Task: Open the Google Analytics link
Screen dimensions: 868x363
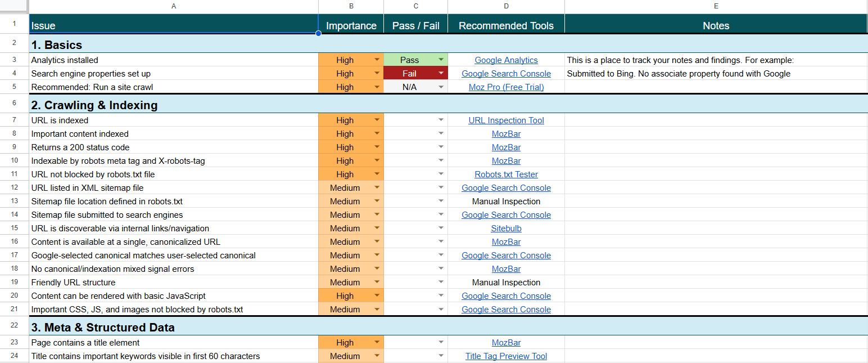Action: (506, 60)
